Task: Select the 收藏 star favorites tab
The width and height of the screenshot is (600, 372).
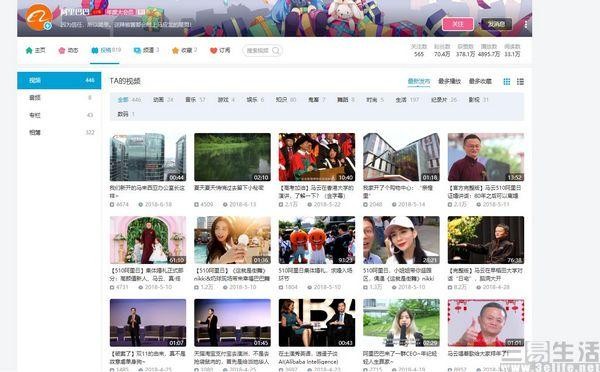Action: click(x=184, y=51)
